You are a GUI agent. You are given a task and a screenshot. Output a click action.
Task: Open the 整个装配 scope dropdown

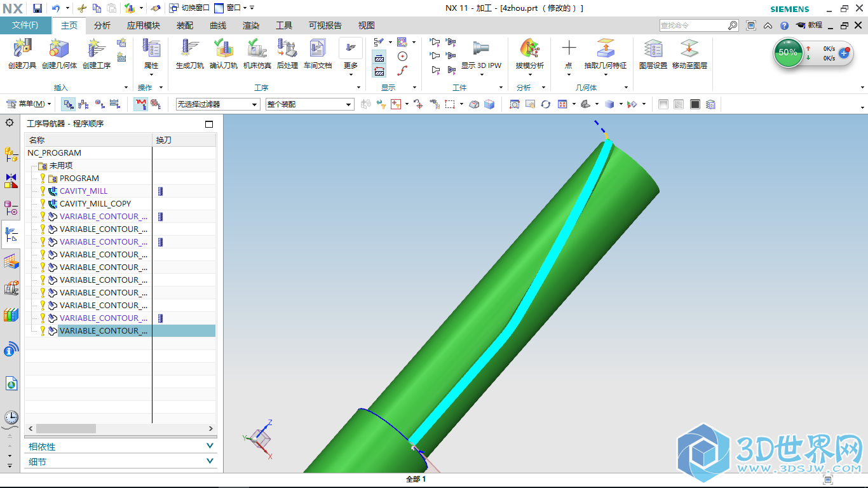pyautogui.click(x=309, y=104)
